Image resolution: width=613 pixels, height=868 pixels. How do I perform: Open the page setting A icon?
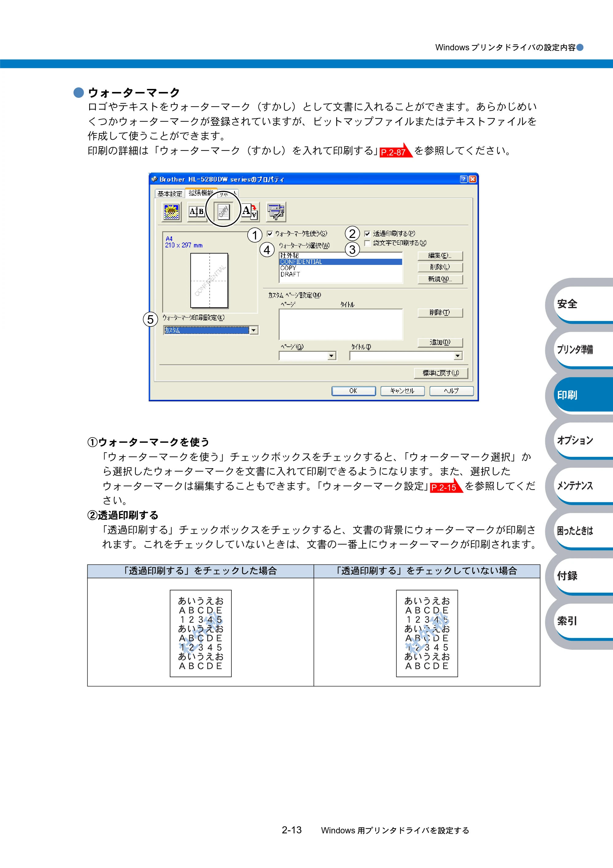tap(249, 211)
